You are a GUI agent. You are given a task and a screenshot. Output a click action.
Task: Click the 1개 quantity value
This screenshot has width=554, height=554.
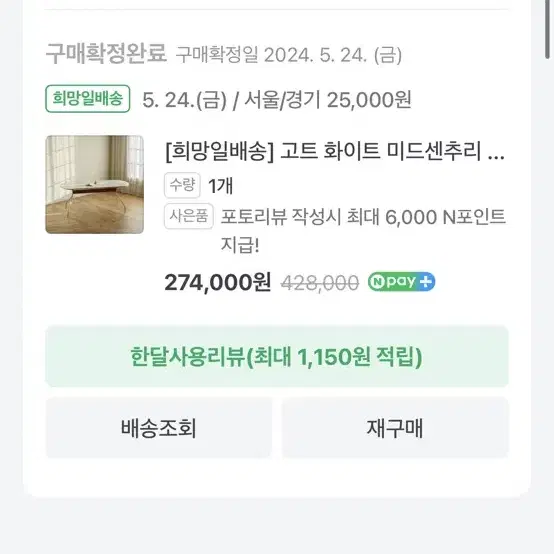click(220, 185)
